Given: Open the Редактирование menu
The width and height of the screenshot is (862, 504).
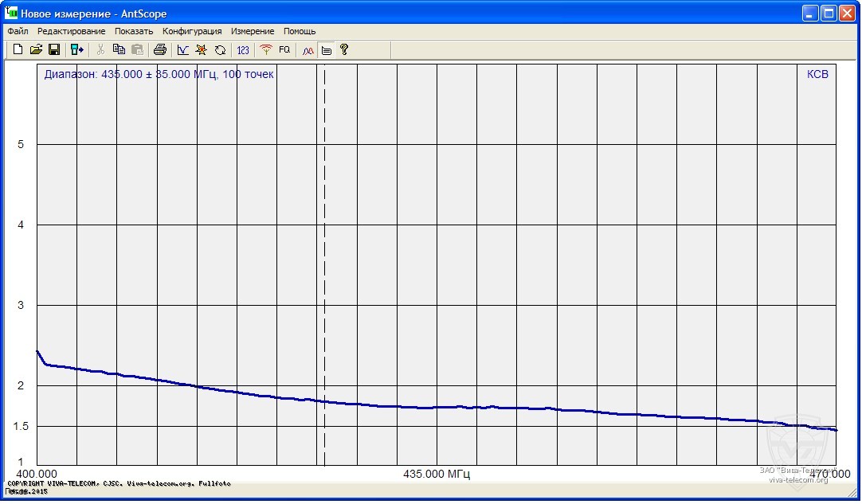Looking at the screenshot, I should click(71, 31).
